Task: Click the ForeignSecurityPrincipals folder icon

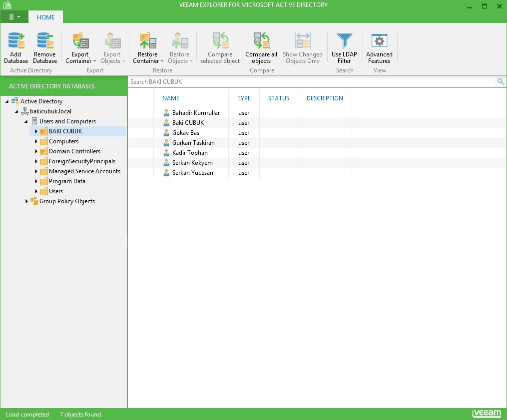Action: pos(44,162)
